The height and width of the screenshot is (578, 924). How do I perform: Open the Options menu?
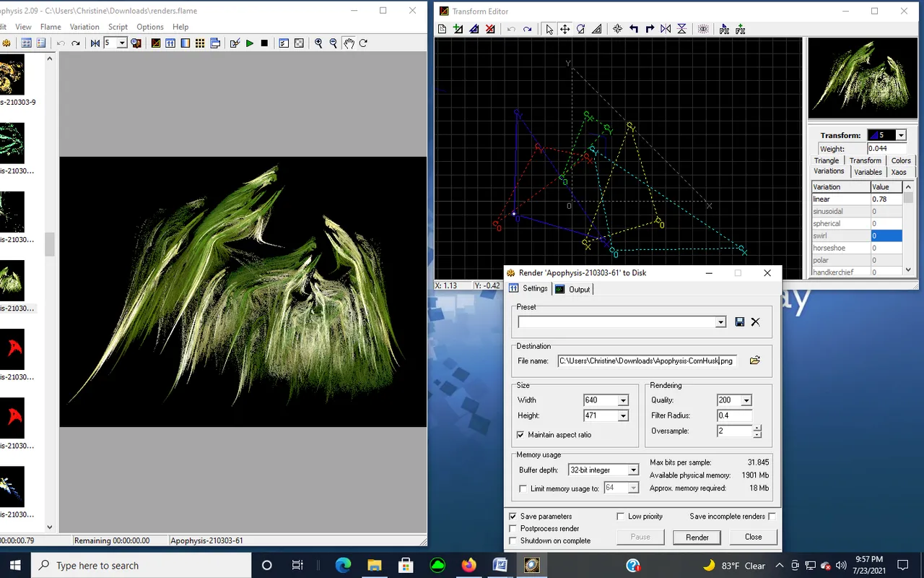[x=150, y=27]
